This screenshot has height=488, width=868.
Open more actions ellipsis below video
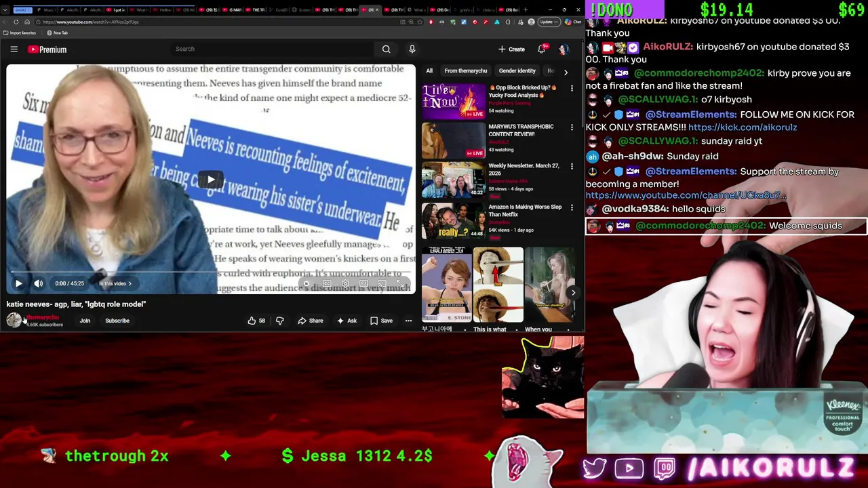click(408, 321)
